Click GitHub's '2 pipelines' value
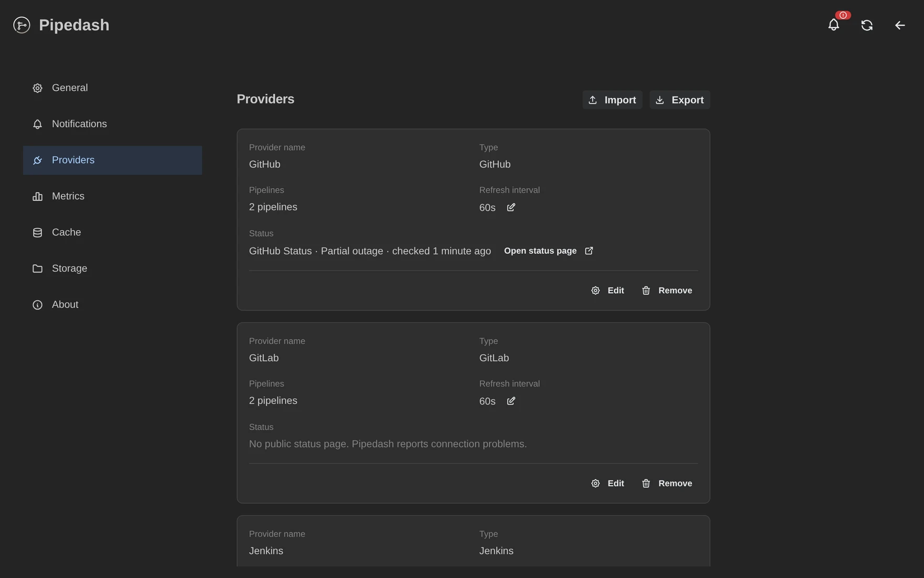 click(x=273, y=207)
